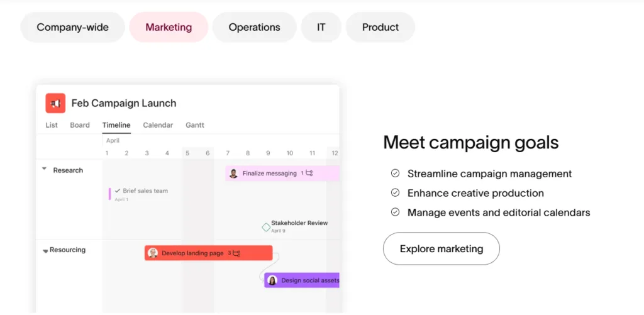This screenshot has width=644, height=315.
Task: Click subtask icon on Develop landing page
Action: point(236,253)
